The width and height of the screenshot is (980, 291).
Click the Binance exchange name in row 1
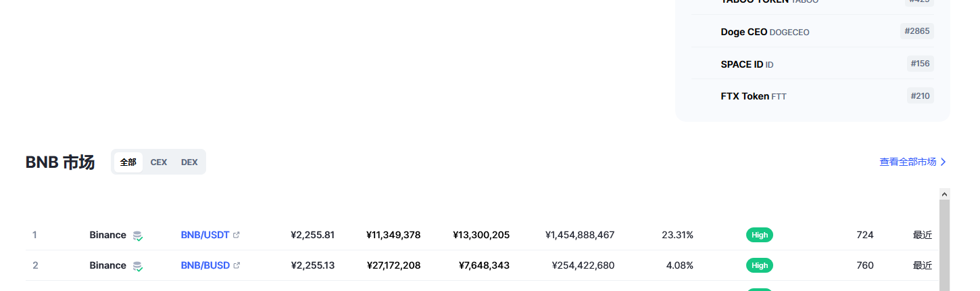pos(107,235)
